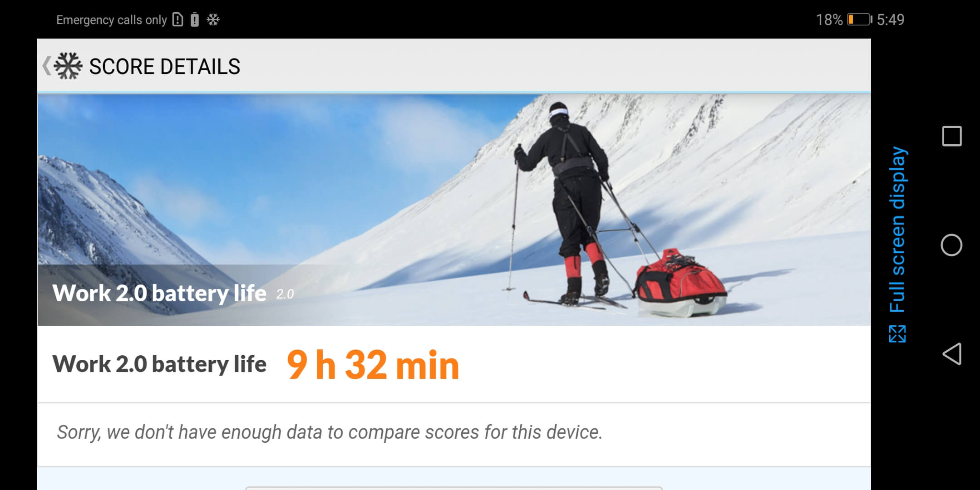
Task: Click the Work 2.0 battery life result label
Action: click(159, 364)
